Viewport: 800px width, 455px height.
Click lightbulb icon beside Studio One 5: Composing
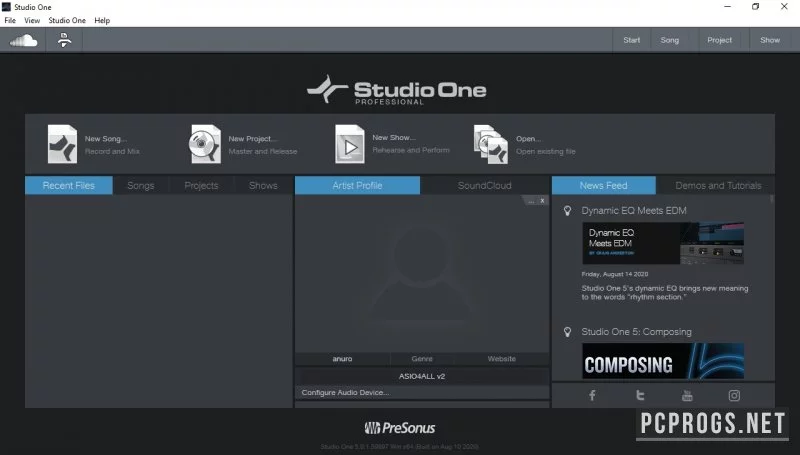pyautogui.click(x=567, y=332)
